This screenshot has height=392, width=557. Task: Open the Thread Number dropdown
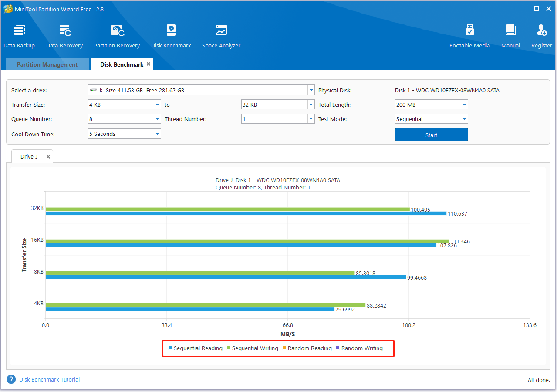(x=311, y=119)
